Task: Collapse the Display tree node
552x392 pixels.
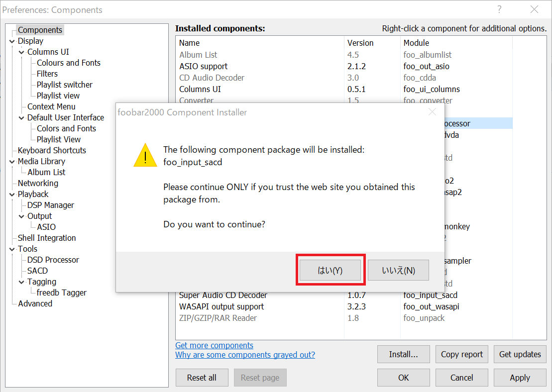Action: click(12, 41)
